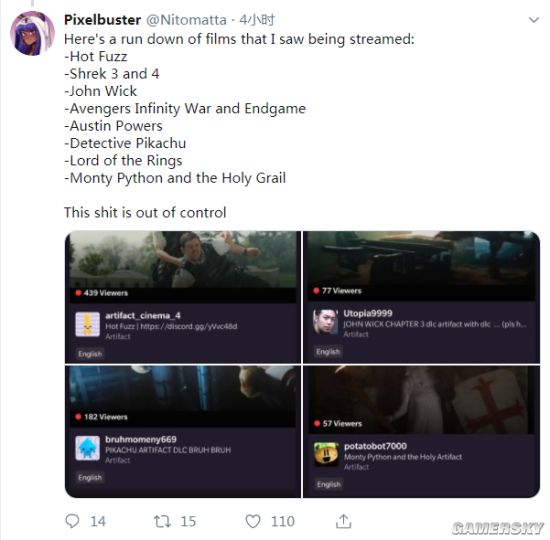Click Utopia9999 channel avatar

point(326,322)
